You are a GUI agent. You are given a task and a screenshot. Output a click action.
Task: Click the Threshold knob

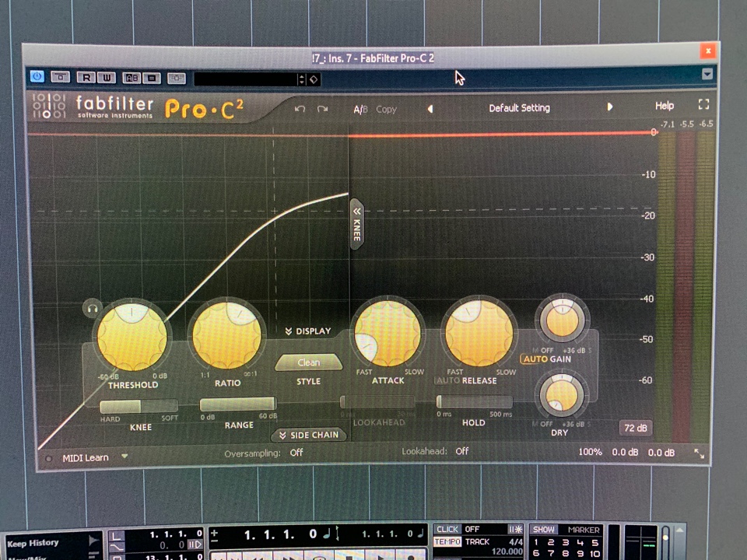[132, 337]
